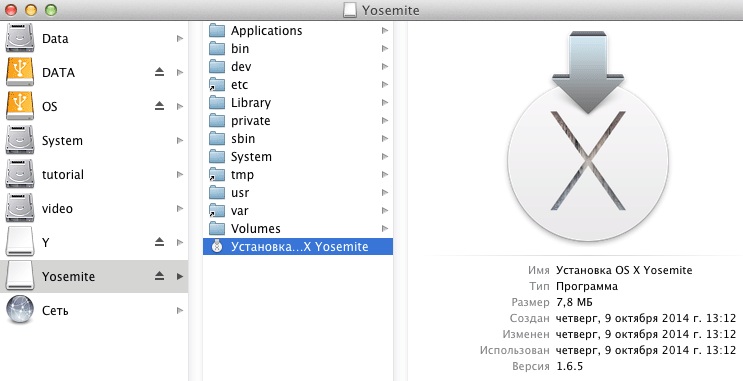Click the Тип value Программа
The height and width of the screenshot is (381, 743).
[587, 287]
